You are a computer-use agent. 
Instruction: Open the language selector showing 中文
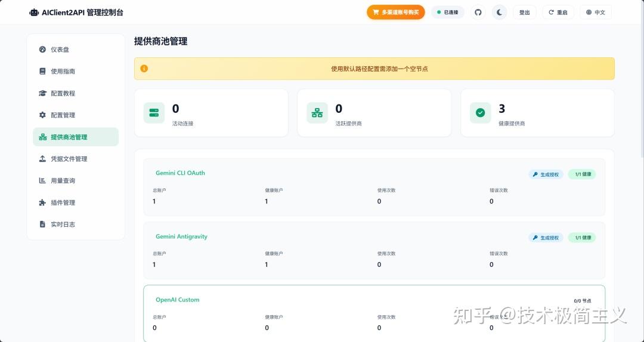pyautogui.click(x=595, y=12)
